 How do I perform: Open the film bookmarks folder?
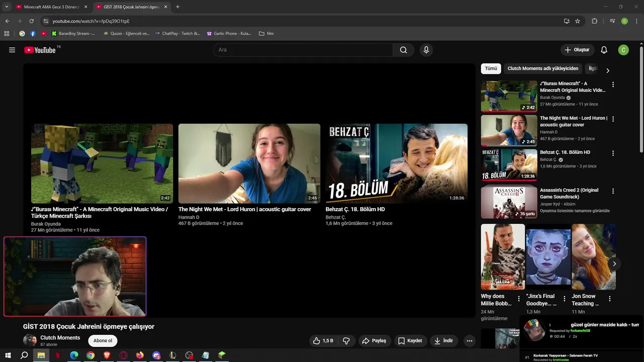(x=266, y=34)
